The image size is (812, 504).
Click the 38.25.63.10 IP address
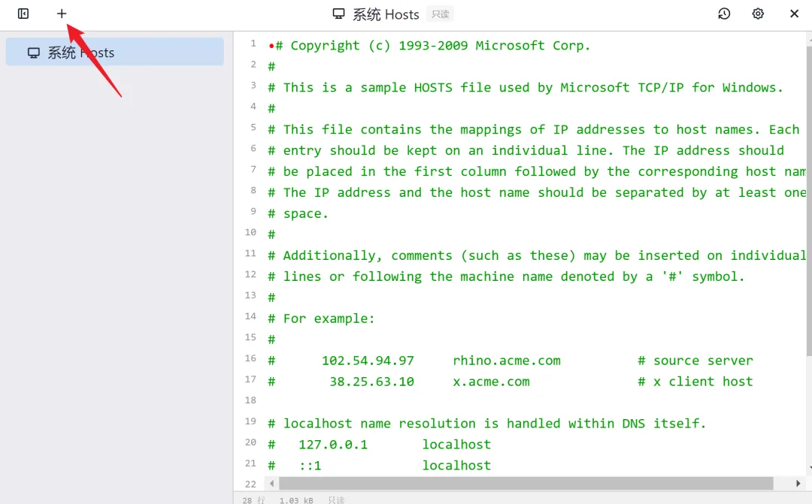click(372, 382)
